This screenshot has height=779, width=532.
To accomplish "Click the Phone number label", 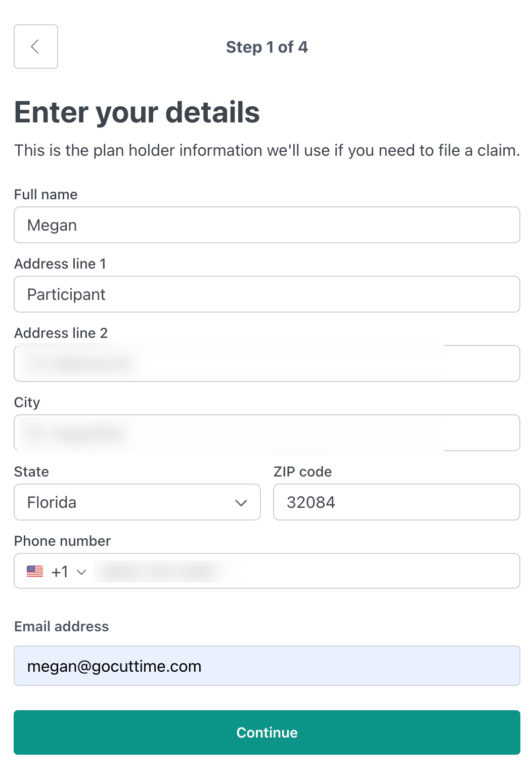I will click(62, 541).
